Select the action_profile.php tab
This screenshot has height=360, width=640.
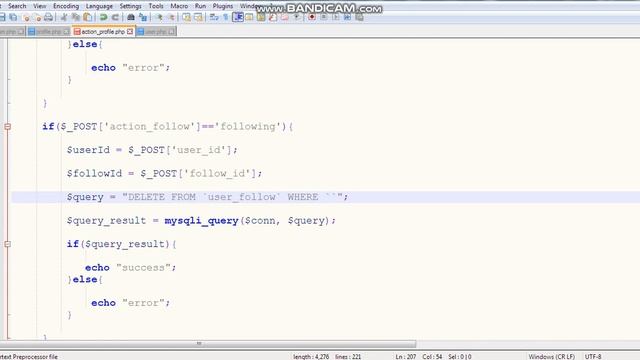point(103,31)
